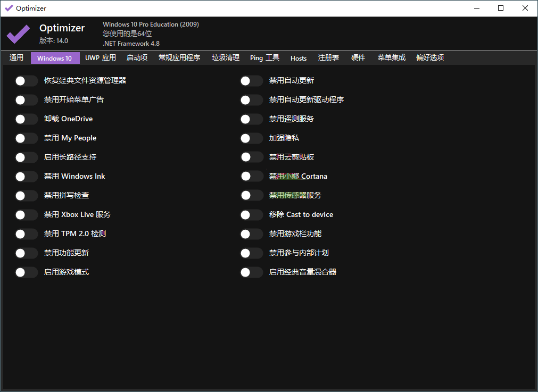
Task: Toggle 禁用云剪贴板 switch
Action: (252, 157)
